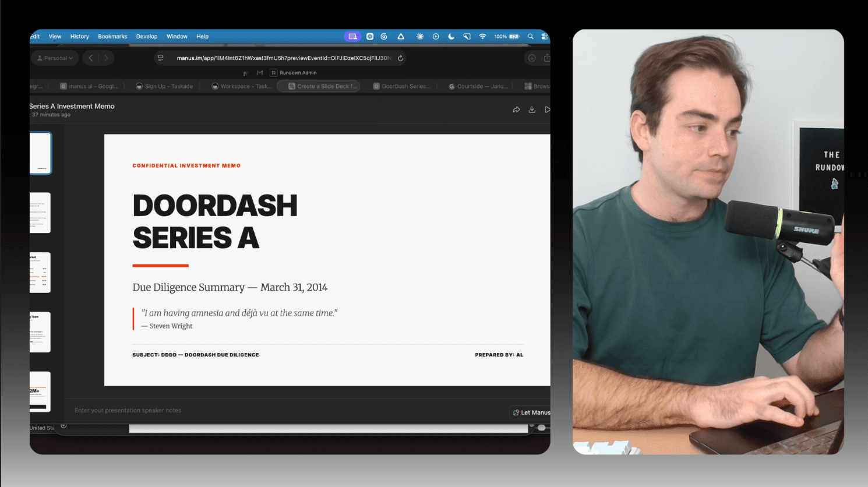
Task: Check the Wi-Fi status icon
Action: click(x=483, y=36)
